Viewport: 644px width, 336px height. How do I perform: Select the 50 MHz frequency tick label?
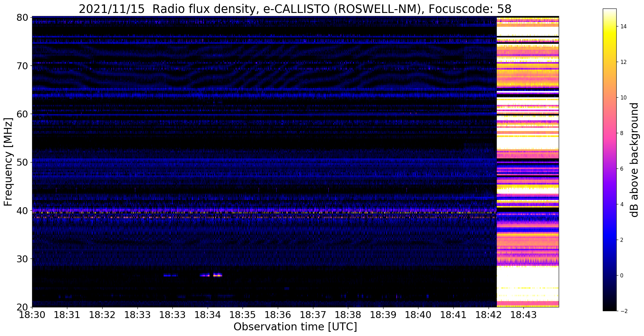pos(22,162)
